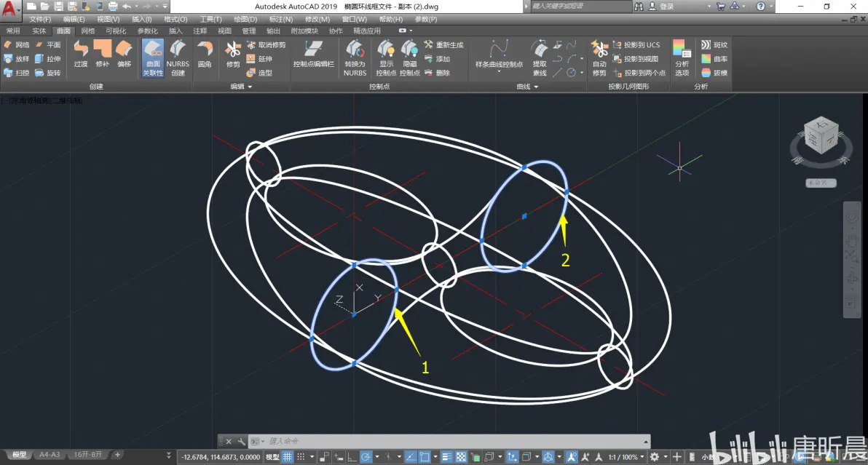Click the 斑纹 zebra analysis button

click(714, 45)
